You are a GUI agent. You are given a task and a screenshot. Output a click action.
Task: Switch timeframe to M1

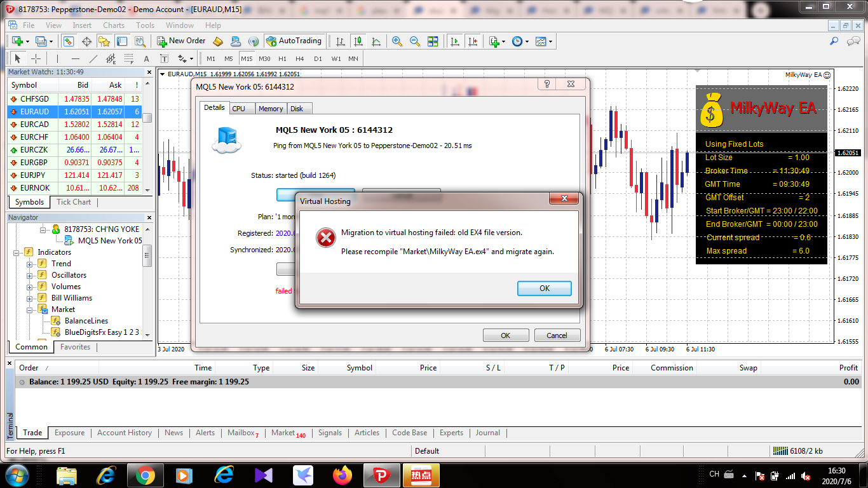tap(211, 58)
